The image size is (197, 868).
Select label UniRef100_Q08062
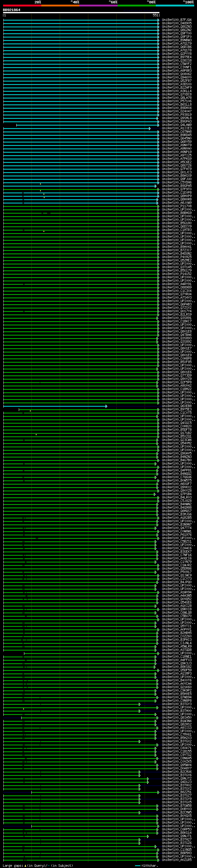click(177, 74)
